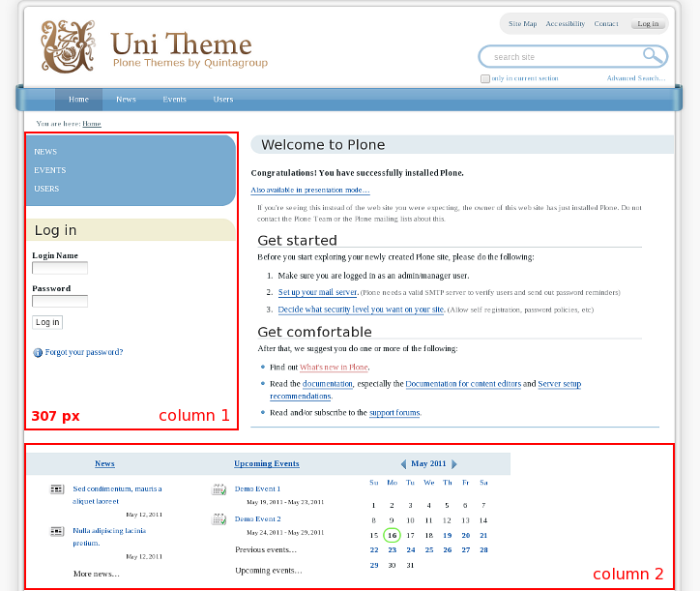The width and height of the screenshot is (700, 591).
Task: Select day 20 in calendar
Action: point(466,535)
